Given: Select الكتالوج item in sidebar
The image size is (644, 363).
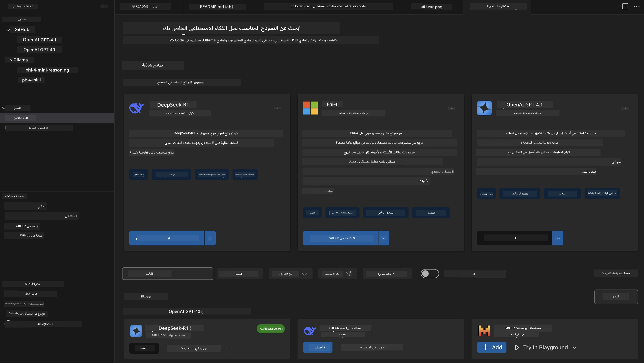Looking at the screenshot, I should (57, 118).
